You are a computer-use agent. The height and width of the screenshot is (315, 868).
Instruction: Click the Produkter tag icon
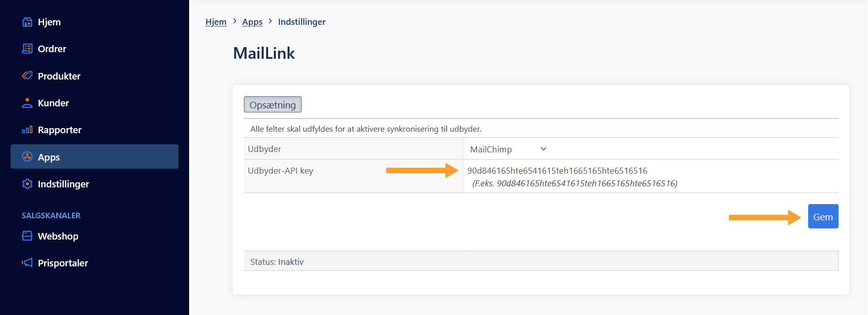click(27, 75)
